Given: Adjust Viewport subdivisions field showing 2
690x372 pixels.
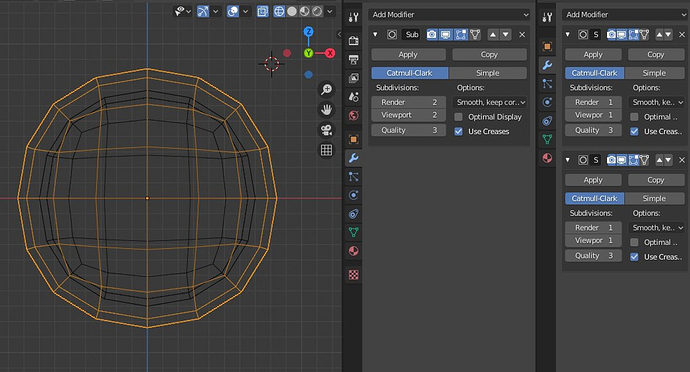Looking at the screenshot, I should click(408, 115).
